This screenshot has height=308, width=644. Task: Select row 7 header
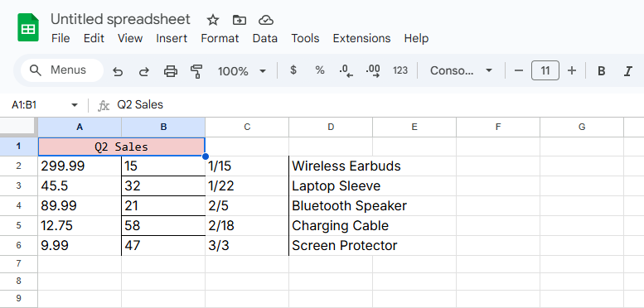(19, 264)
